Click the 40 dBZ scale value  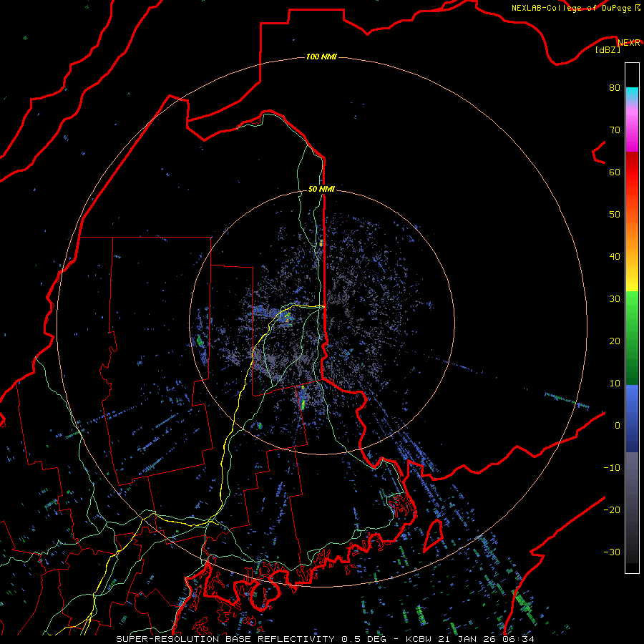tap(615, 257)
